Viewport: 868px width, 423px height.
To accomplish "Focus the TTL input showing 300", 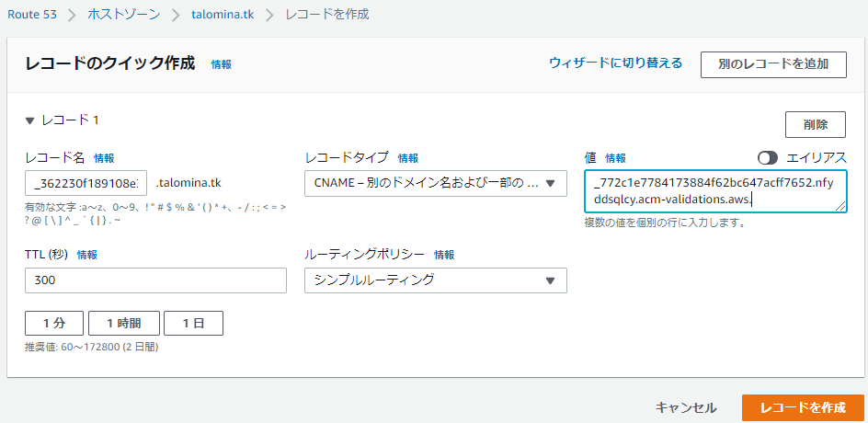I will 155,280.
